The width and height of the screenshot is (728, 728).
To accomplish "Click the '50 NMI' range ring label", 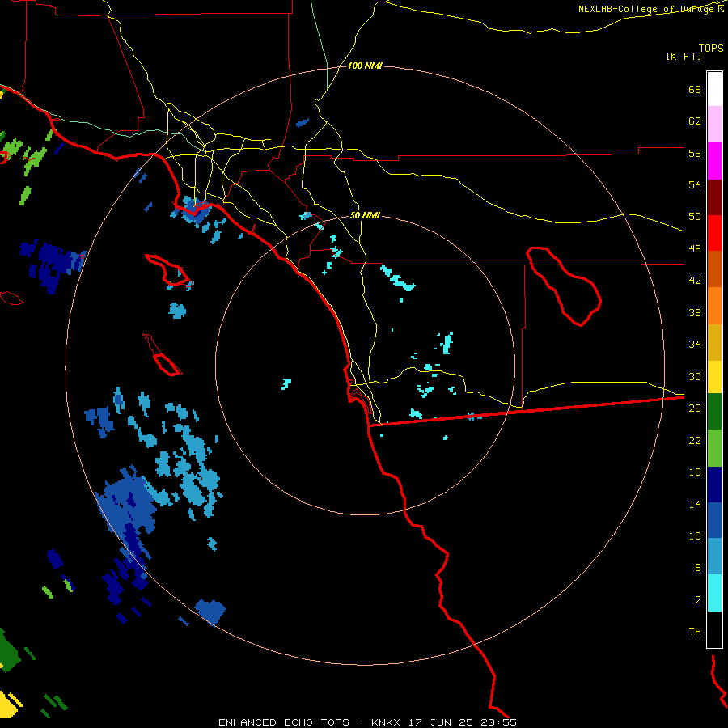I will (365, 215).
